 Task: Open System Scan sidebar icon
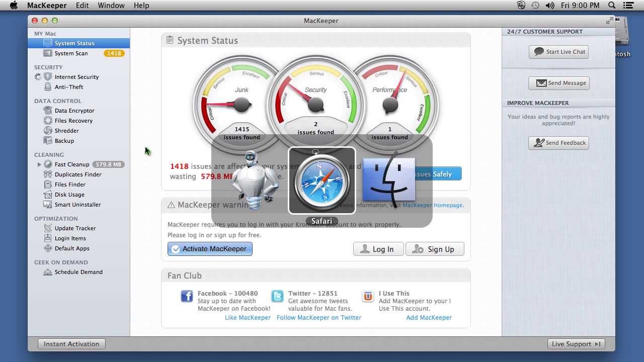point(48,53)
